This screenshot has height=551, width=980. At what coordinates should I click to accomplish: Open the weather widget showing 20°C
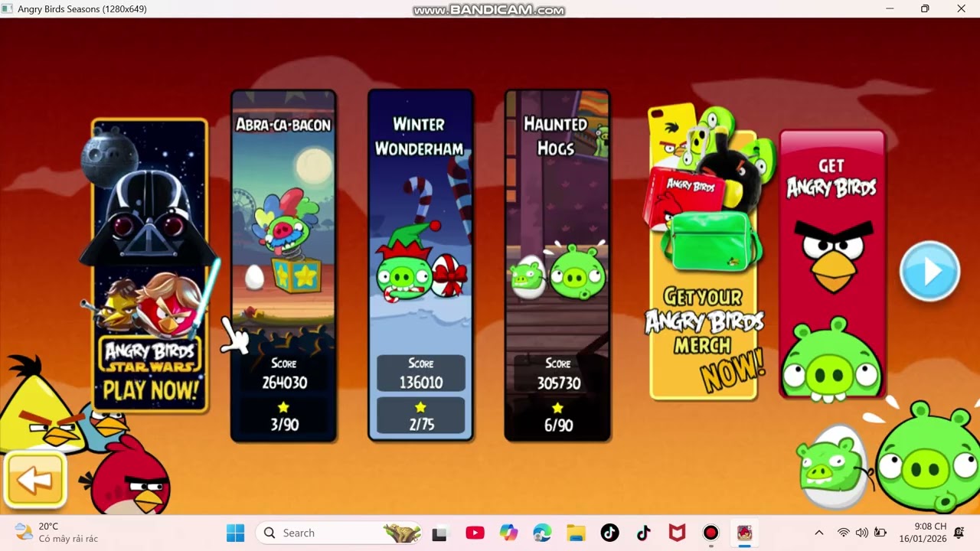57,533
